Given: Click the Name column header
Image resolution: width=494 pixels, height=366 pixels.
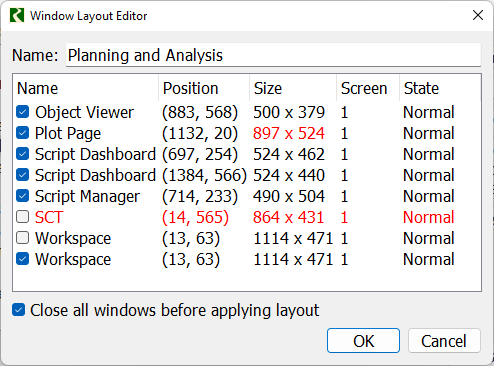Looking at the screenshot, I should point(86,88).
